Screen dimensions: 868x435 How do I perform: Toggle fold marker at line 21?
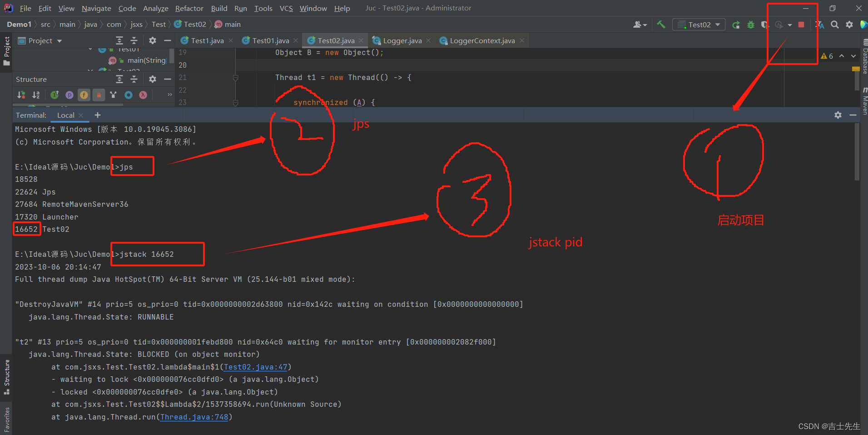[x=235, y=78]
